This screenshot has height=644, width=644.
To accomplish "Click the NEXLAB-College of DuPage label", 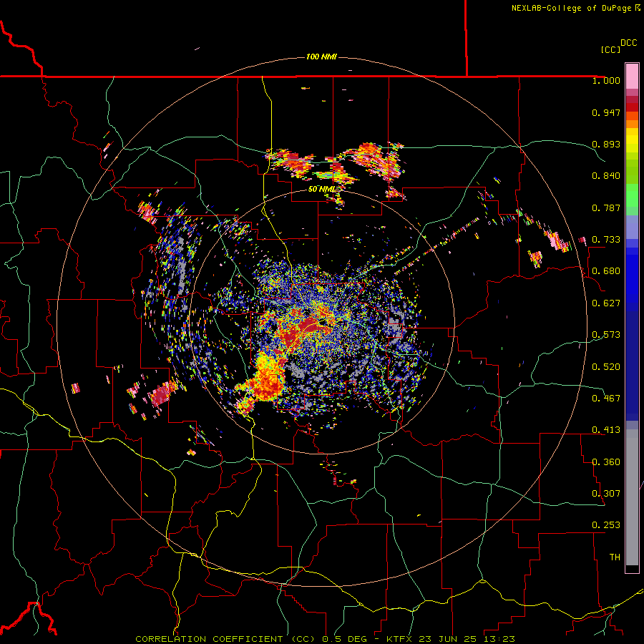I will [x=571, y=8].
